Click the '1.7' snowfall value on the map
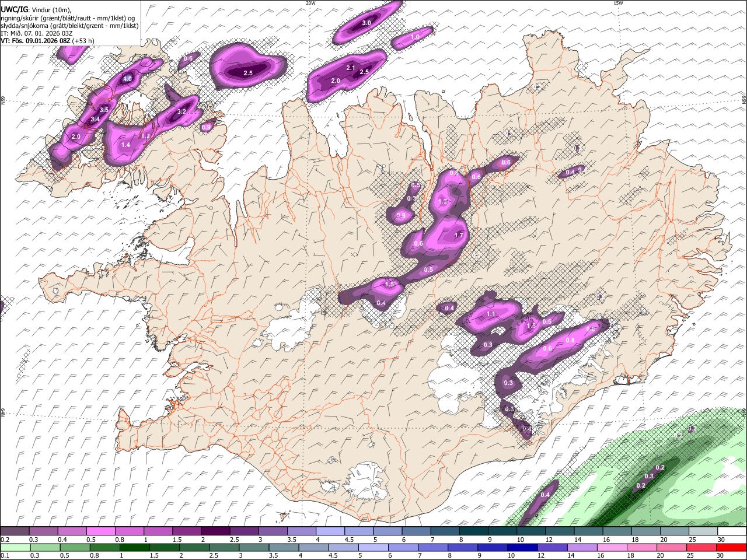The image size is (747, 560). (458, 235)
